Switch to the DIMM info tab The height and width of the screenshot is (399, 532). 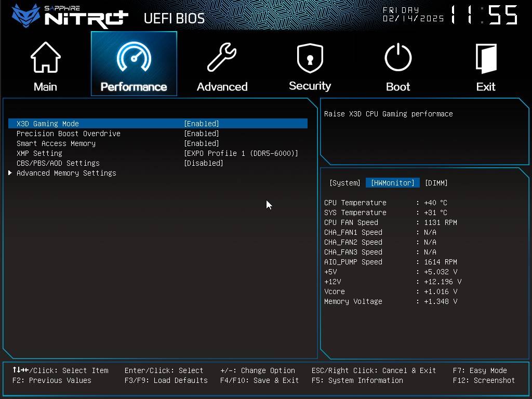pos(436,183)
